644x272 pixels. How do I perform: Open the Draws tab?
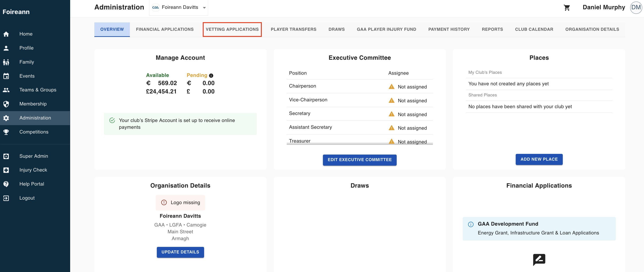pos(336,29)
